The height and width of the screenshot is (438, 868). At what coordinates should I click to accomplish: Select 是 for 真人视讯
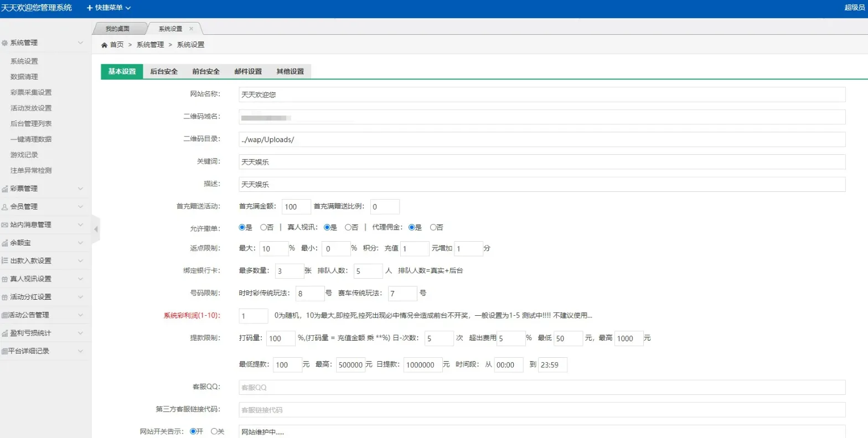coord(327,227)
